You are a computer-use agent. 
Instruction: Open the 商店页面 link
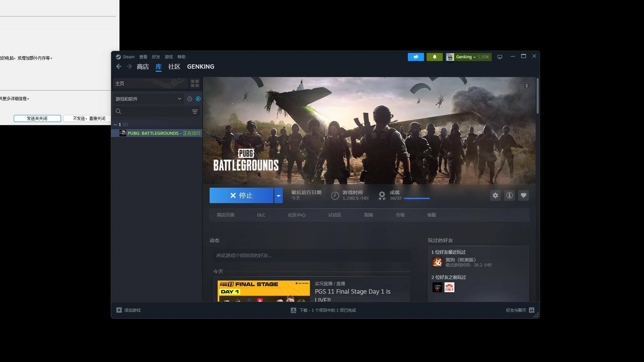[225, 215]
